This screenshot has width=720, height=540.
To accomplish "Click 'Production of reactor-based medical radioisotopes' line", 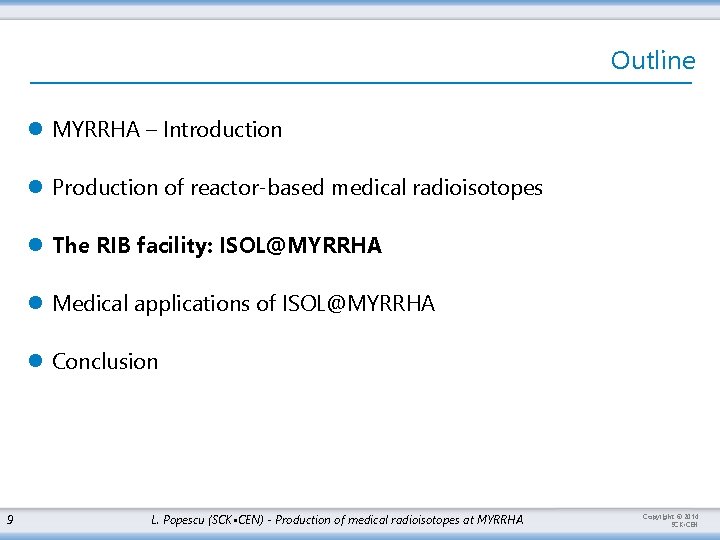I will [x=298, y=188].
